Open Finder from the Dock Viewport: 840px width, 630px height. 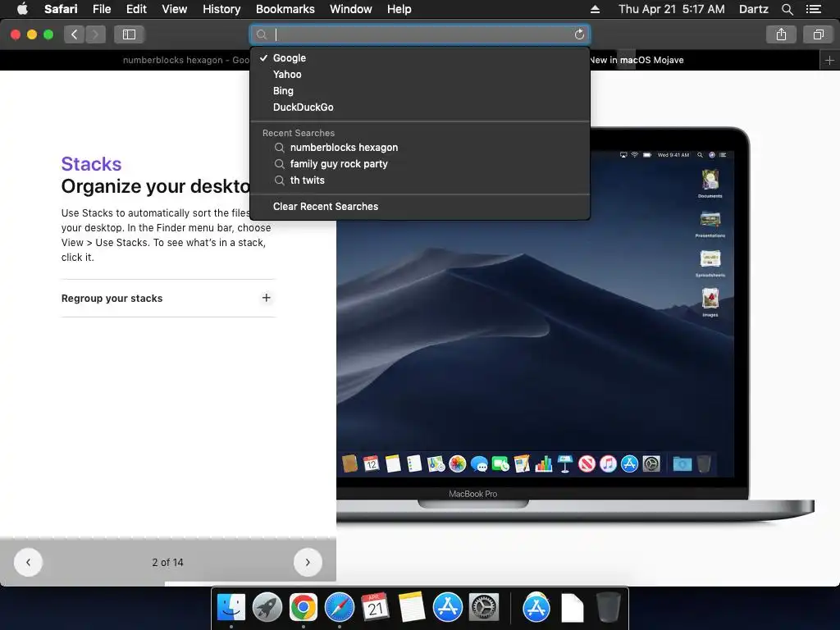[x=231, y=608]
